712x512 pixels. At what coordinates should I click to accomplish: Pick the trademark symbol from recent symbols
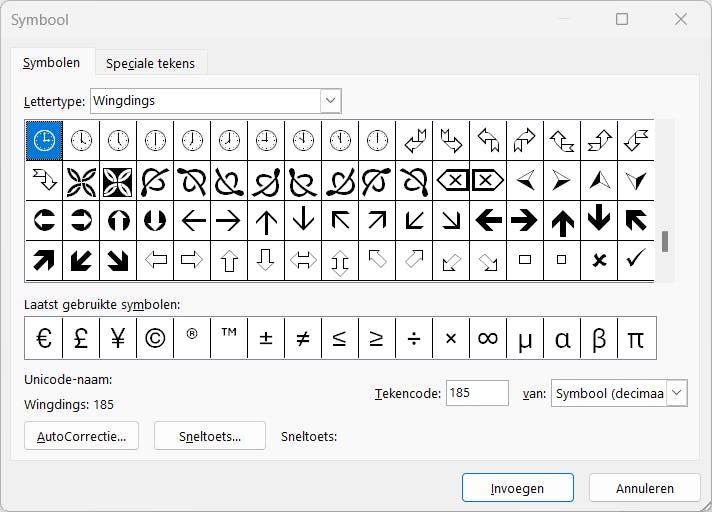click(x=229, y=339)
